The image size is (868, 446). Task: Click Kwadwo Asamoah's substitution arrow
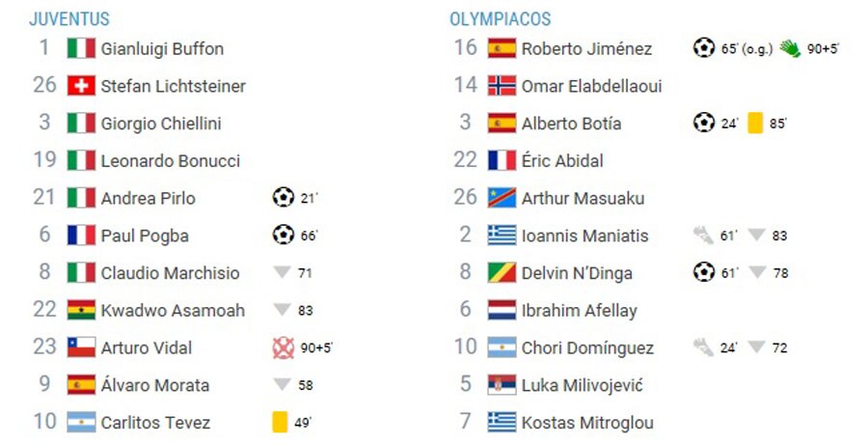pos(282,309)
